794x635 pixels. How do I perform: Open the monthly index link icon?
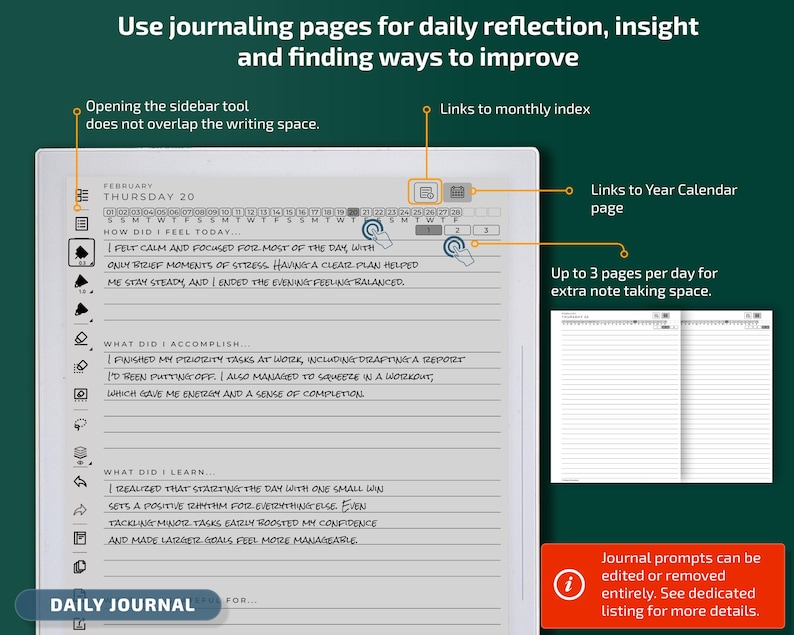[x=425, y=192]
